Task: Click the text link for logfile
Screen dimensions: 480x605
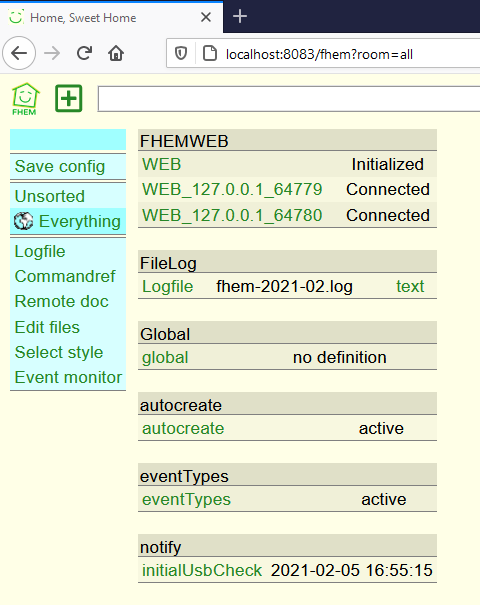Action: [410, 287]
